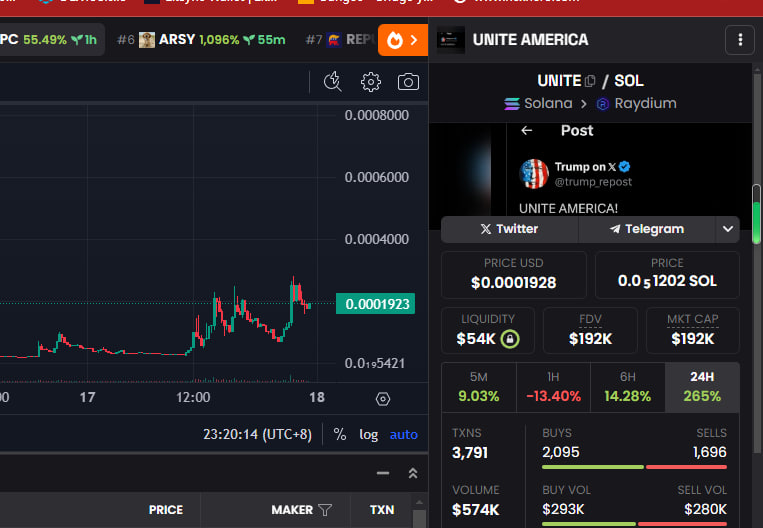Click the TXNS value 3,791
The image size is (763, 528).
[470, 453]
